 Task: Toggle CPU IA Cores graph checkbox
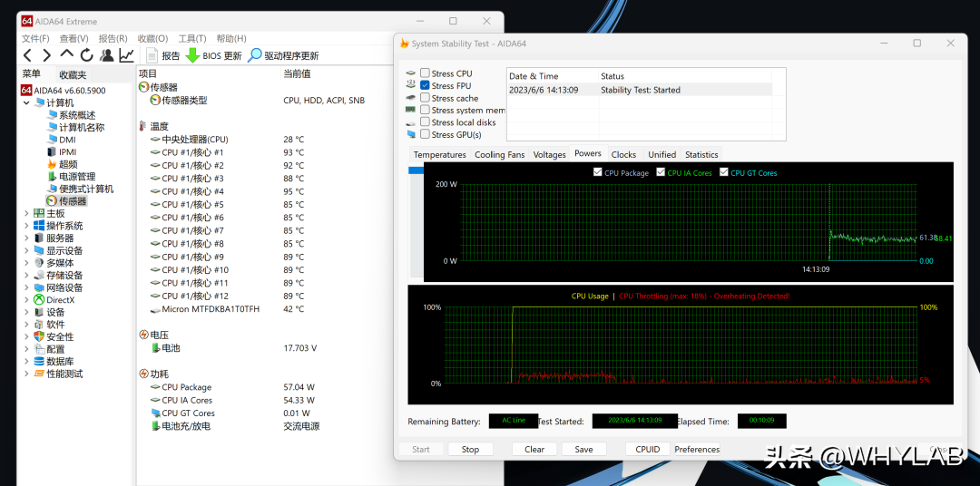661,172
